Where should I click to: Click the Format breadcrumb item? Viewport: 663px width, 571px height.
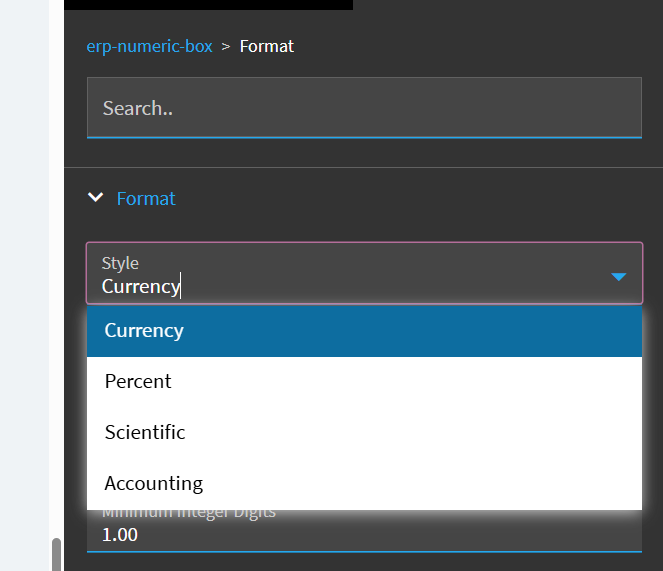(x=267, y=46)
